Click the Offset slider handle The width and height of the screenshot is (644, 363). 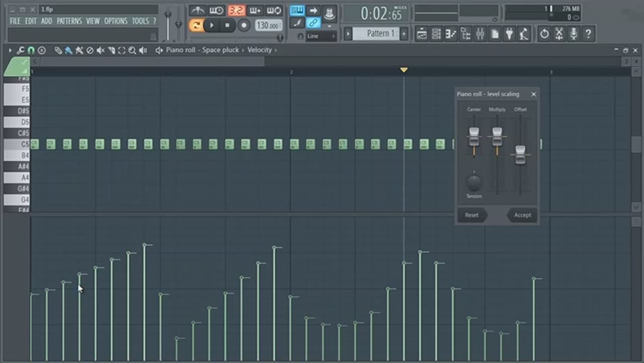pyautogui.click(x=520, y=154)
